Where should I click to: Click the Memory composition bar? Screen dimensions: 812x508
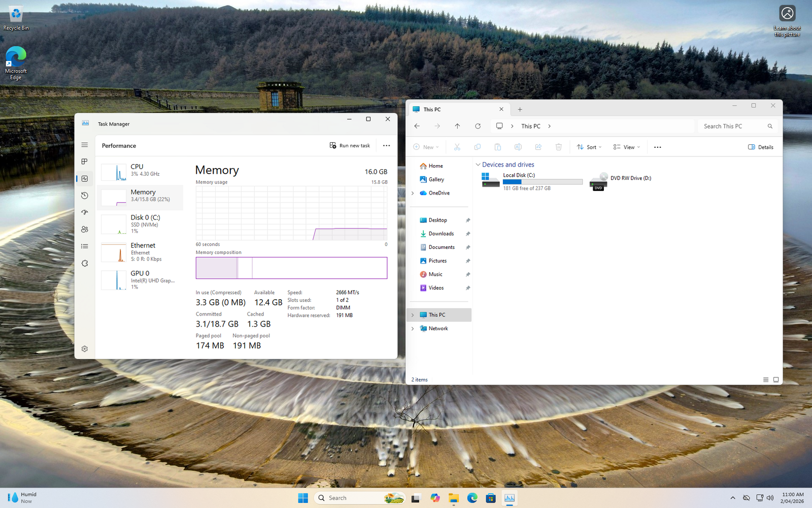(x=291, y=268)
